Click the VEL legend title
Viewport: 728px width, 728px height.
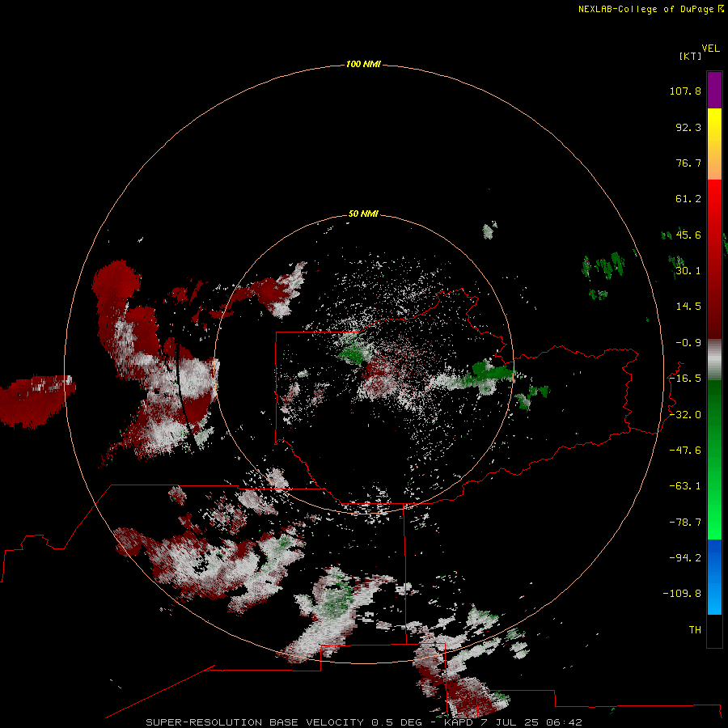[710, 49]
